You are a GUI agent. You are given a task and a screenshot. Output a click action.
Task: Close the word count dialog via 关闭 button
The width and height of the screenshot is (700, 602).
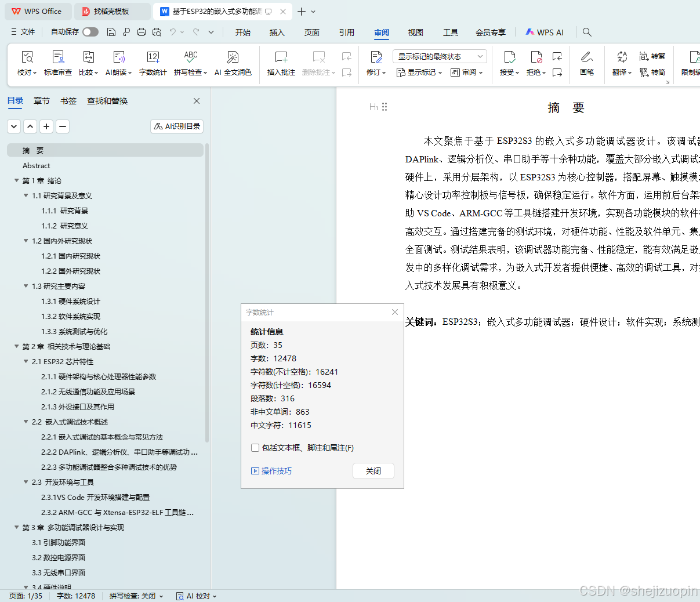pyautogui.click(x=373, y=471)
